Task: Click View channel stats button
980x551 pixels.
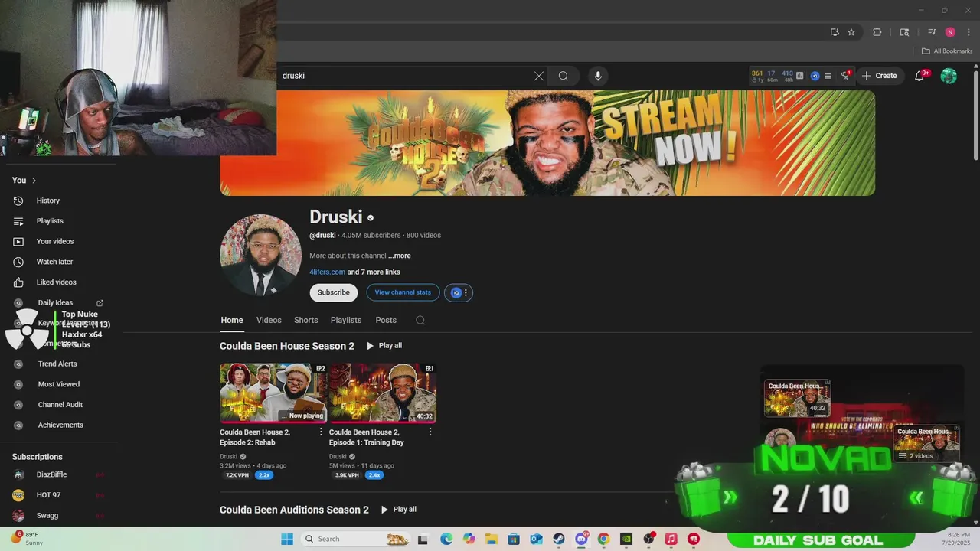Action: [x=403, y=292]
